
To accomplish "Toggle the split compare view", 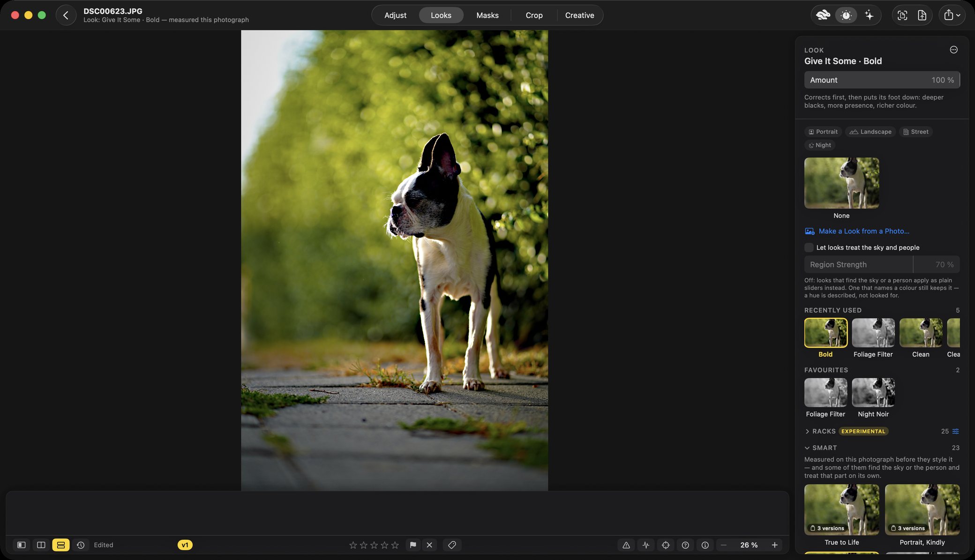I will [41, 545].
